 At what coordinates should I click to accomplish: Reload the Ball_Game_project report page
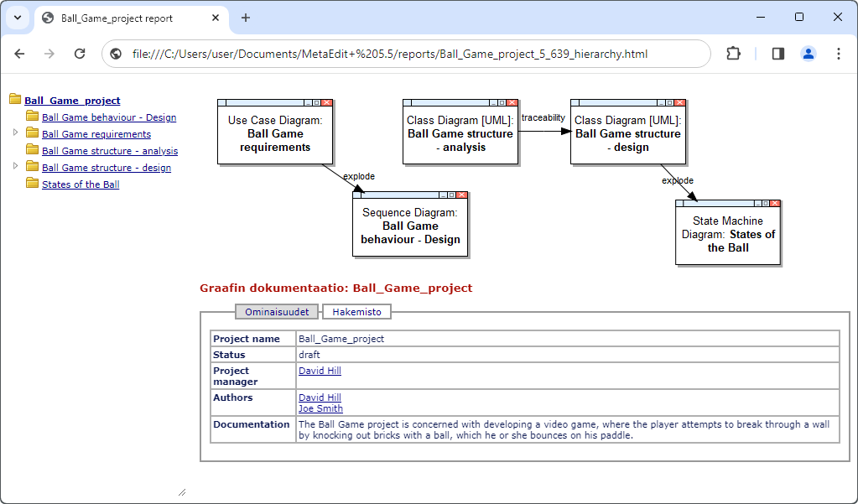tap(80, 53)
